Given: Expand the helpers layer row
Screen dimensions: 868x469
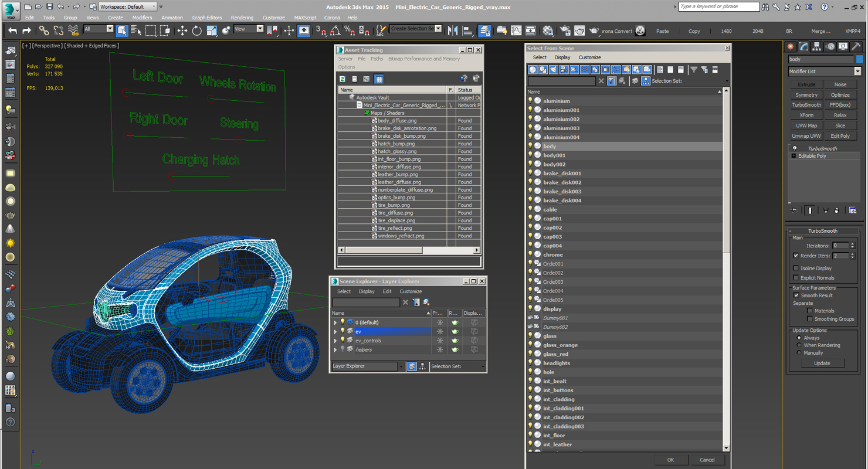Looking at the screenshot, I should [x=335, y=349].
